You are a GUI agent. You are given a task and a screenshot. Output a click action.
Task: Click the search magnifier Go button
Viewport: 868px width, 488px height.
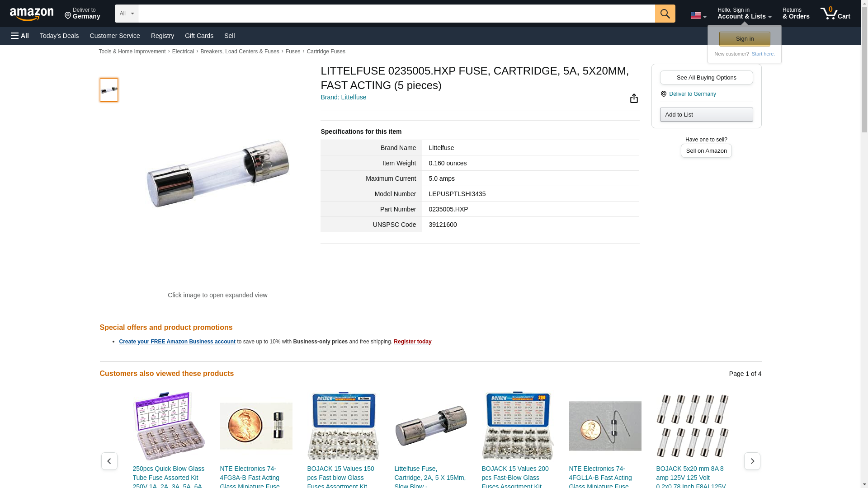coord(665,14)
